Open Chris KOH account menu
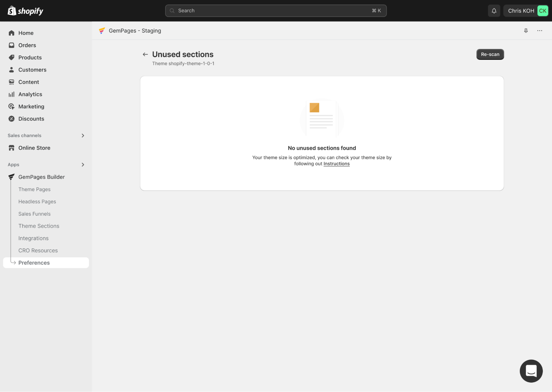Screen dimensions: 552x392 click(521, 11)
